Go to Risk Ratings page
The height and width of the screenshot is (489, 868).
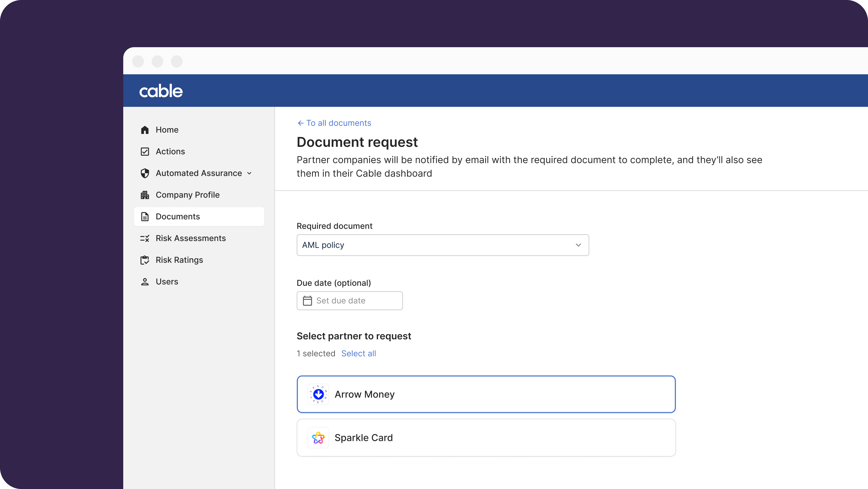coord(179,260)
